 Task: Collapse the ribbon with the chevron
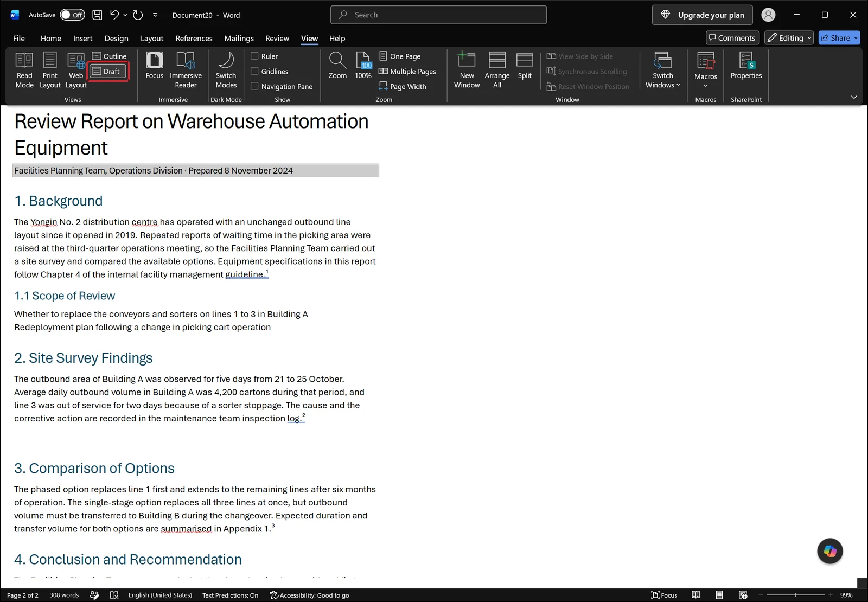854,97
